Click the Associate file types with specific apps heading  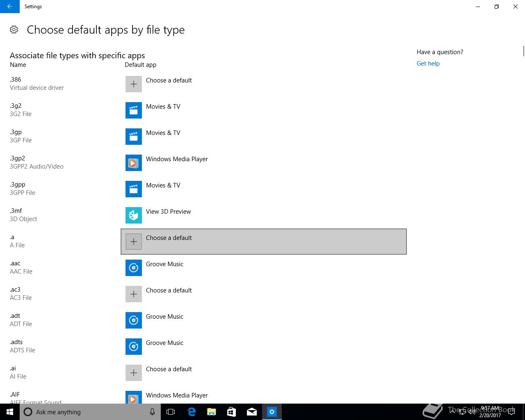78,55
